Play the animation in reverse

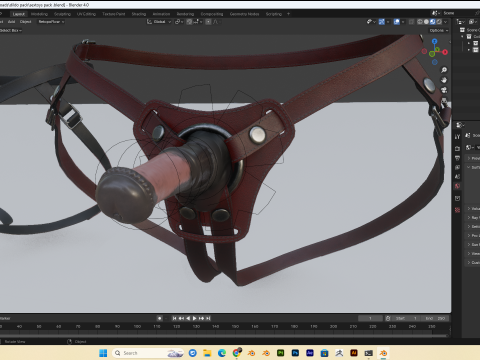click(188, 318)
